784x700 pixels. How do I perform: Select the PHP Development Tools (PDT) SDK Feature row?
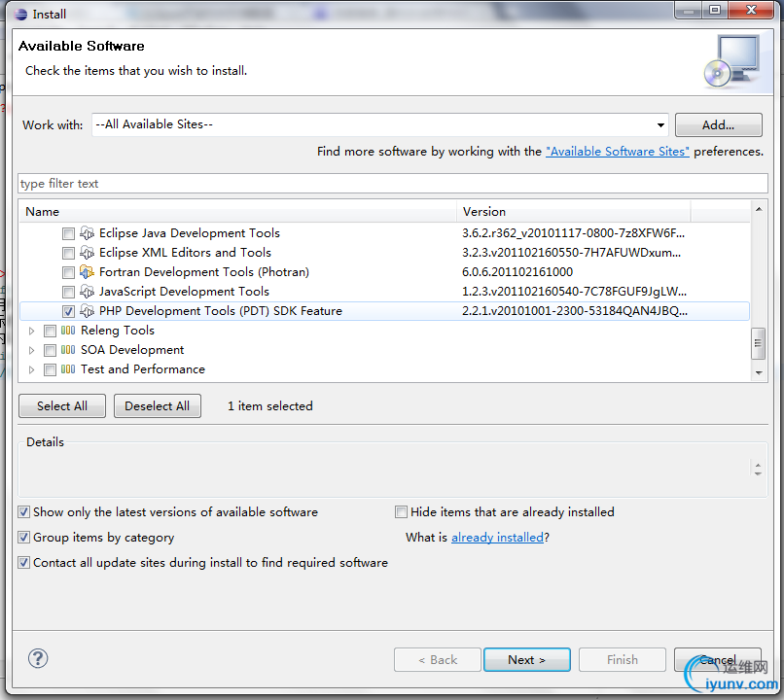tap(384, 311)
